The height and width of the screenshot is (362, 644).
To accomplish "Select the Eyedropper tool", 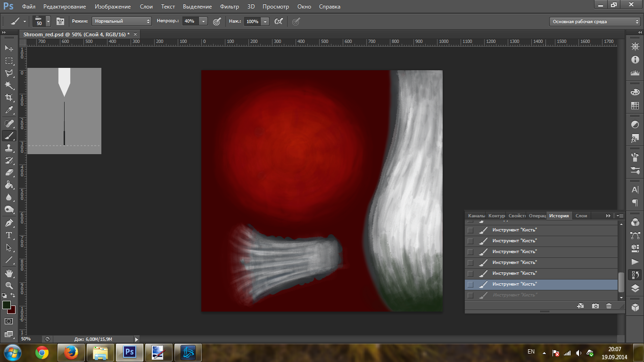I will pos(9,110).
